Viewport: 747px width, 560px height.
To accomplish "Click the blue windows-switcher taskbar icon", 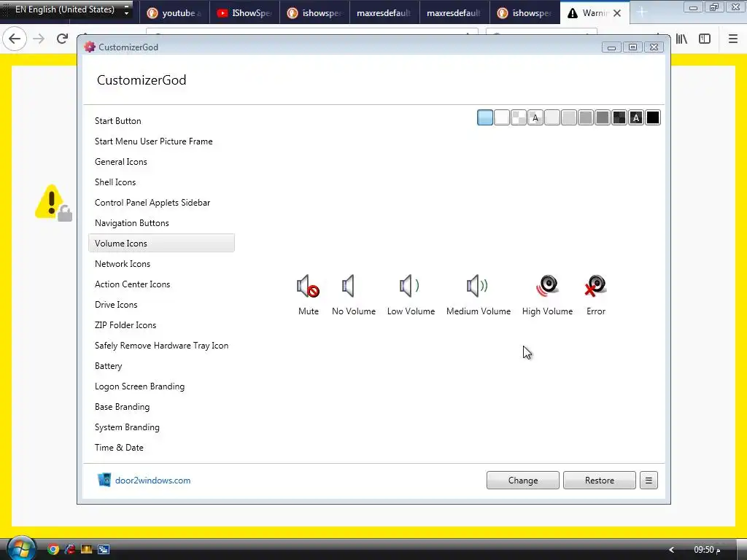I will 104,550.
